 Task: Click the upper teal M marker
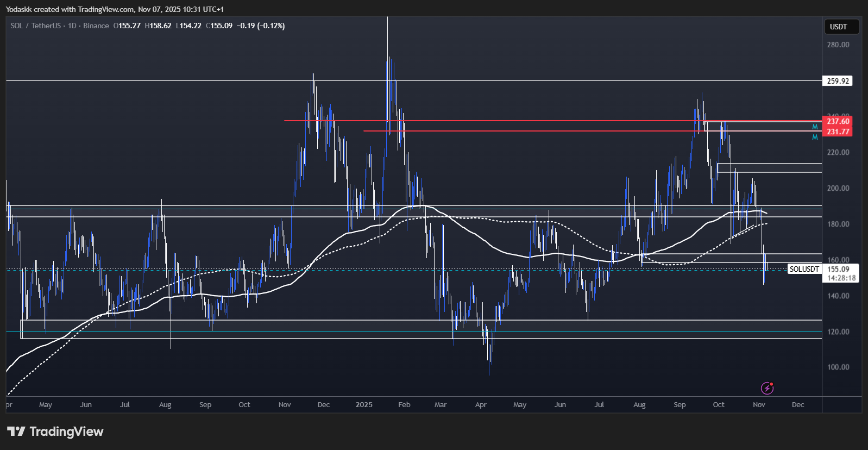(815, 127)
